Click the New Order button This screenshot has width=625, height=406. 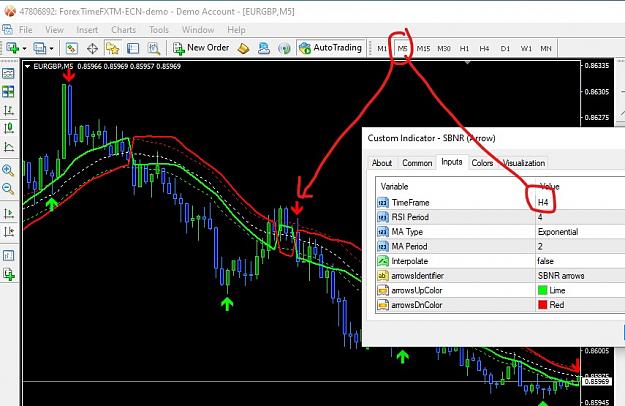coord(201,48)
